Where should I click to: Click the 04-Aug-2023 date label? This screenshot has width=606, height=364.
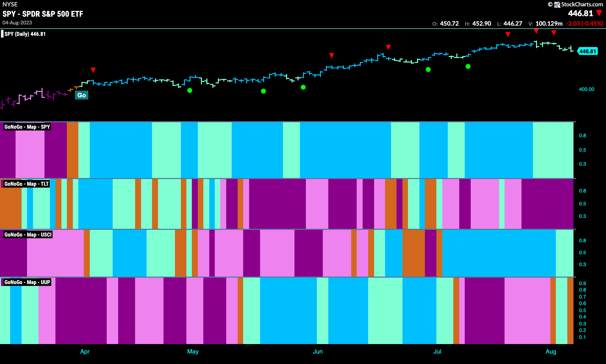click(x=17, y=23)
